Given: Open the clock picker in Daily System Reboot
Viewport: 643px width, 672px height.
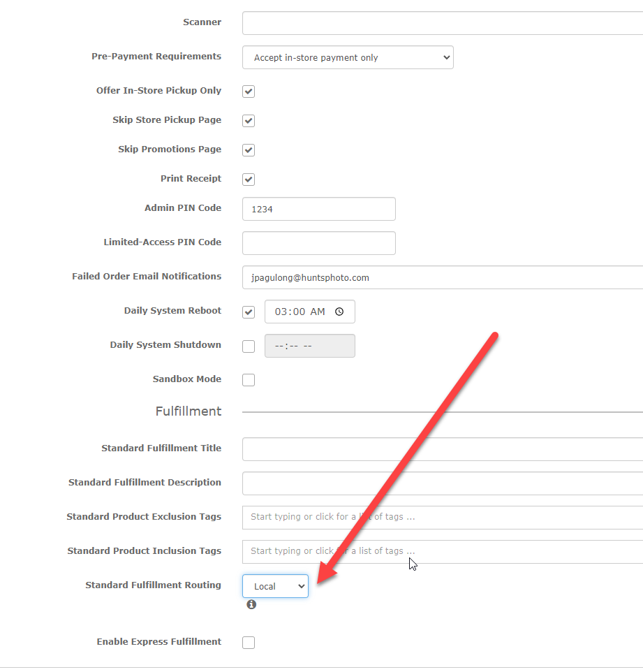Looking at the screenshot, I should [339, 312].
